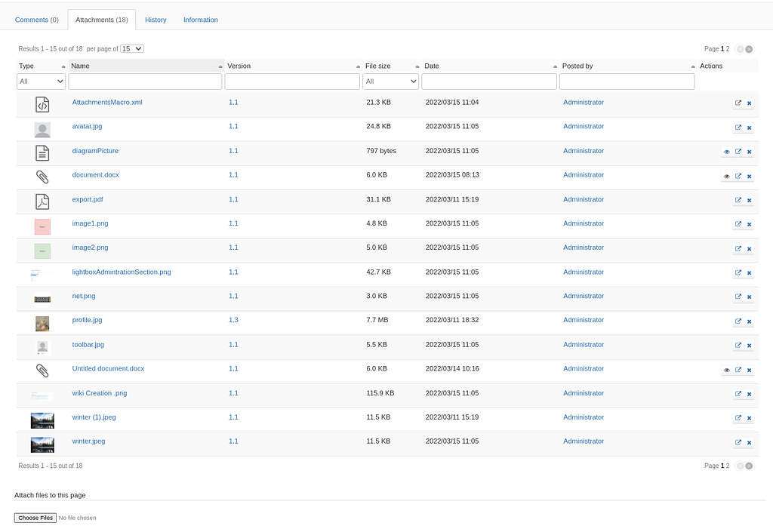Viewport: 773px width, 532px height.
Task: Click the external link icon for export.pdf
Action: tap(738, 200)
